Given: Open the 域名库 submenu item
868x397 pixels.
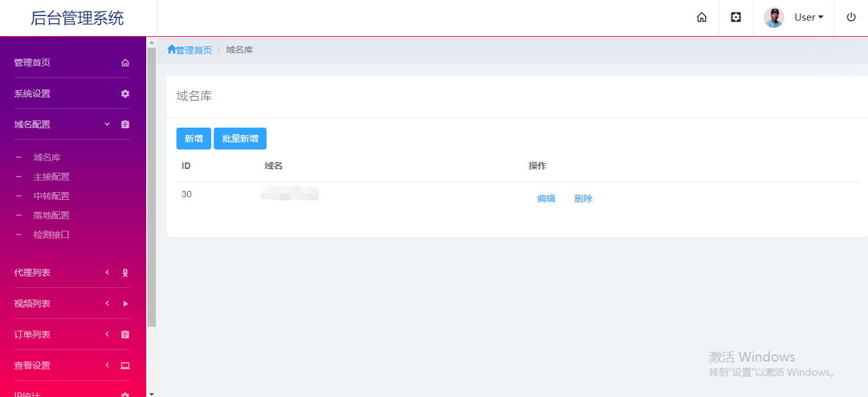Looking at the screenshot, I should 47,157.
